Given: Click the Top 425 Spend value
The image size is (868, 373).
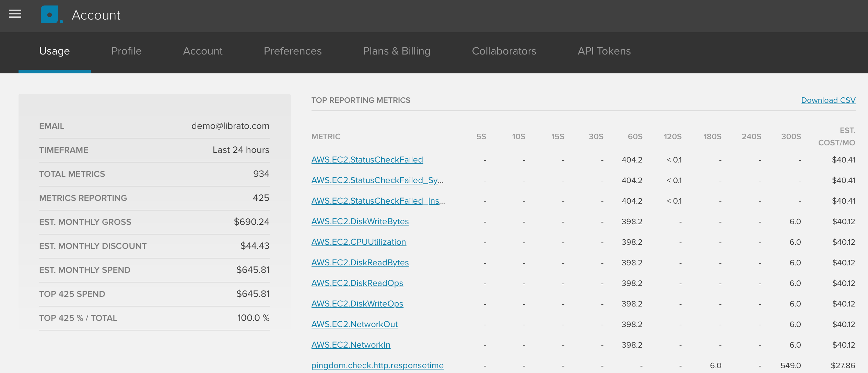Looking at the screenshot, I should (x=253, y=294).
